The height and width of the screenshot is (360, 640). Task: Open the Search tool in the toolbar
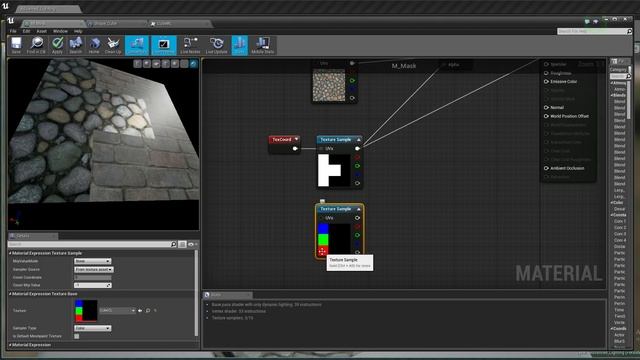click(x=76, y=45)
